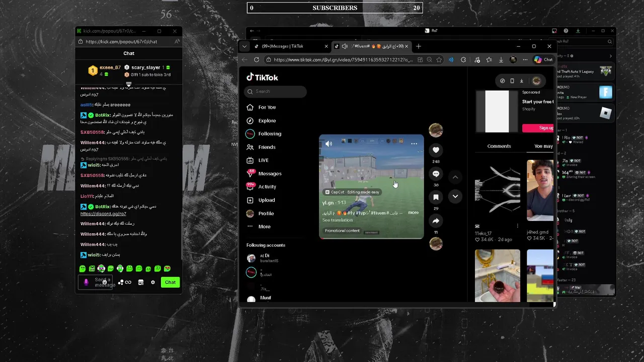Open the Activity notifications
Screen dimensions: 644x362
tap(261, 187)
